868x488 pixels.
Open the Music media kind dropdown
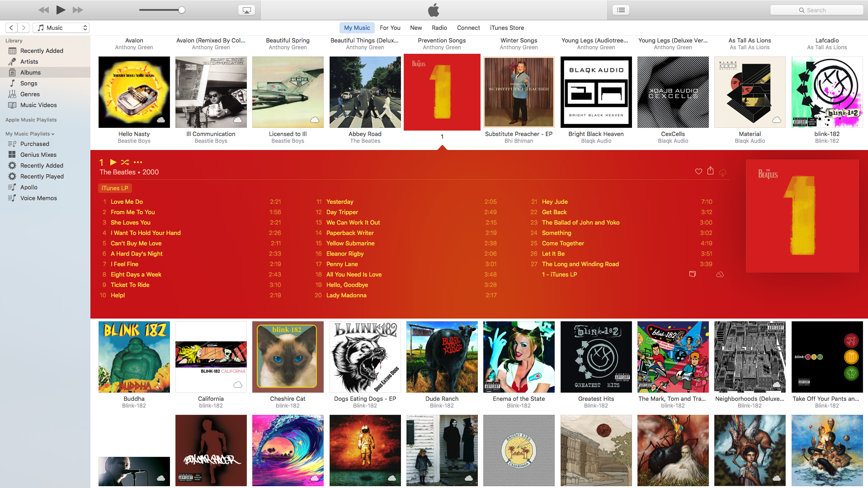(61, 28)
